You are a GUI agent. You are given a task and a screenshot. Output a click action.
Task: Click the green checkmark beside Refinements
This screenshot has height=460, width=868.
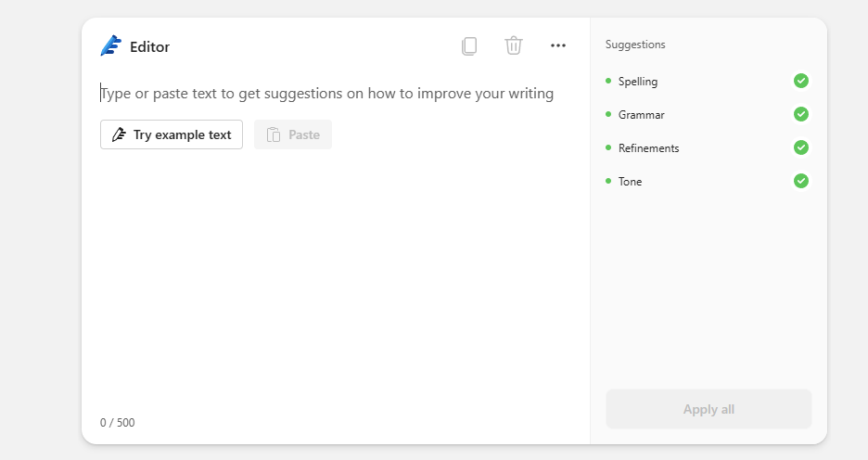coord(801,147)
